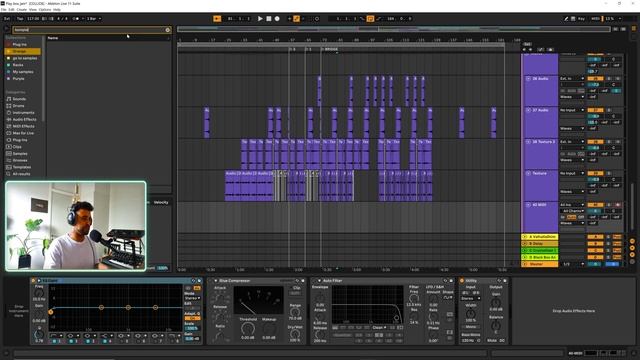640x360 pixels.
Task: Open the Sounds category
Action: click(x=19, y=99)
